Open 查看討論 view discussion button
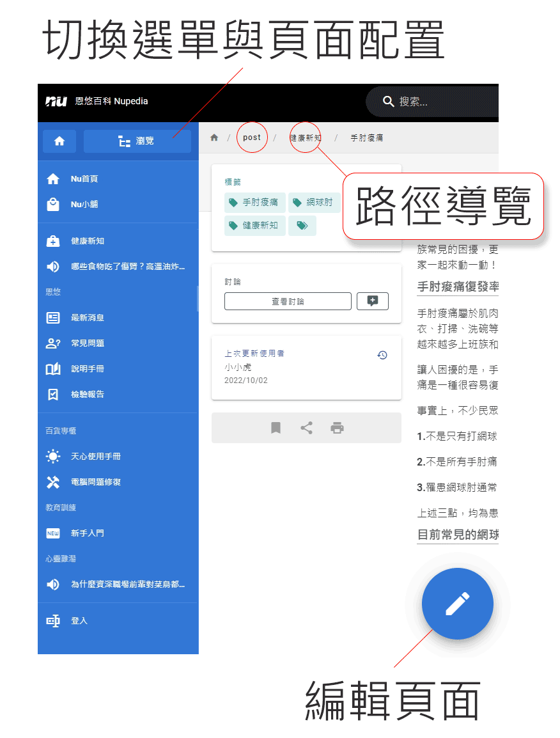The height and width of the screenshot is (738, 560). (288, 301)
